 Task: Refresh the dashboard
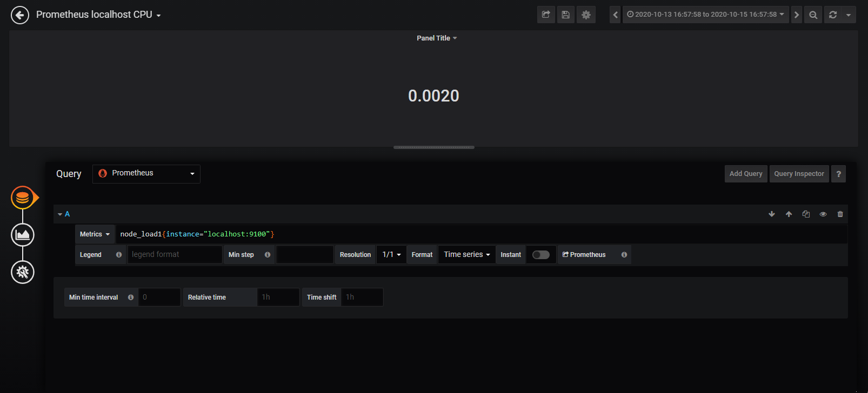pos(833,15)
